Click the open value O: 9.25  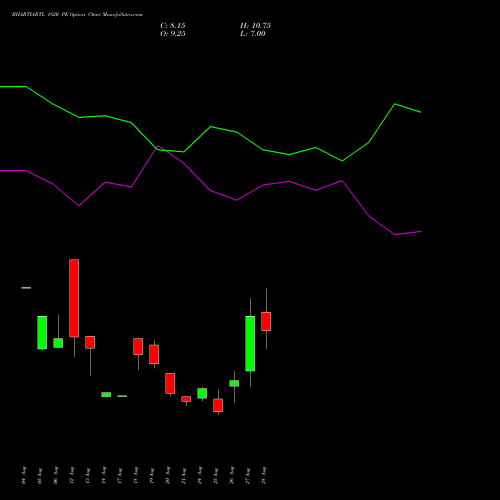[x=173, y=34]
